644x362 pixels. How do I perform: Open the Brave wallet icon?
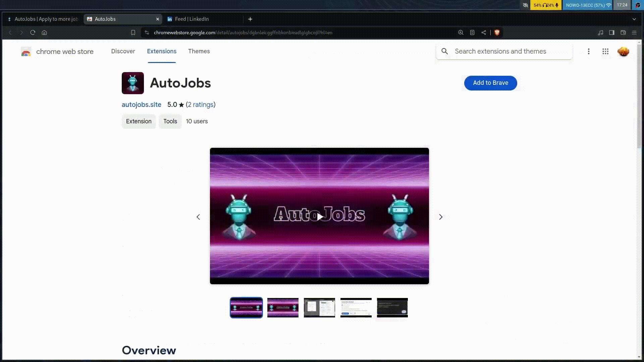click(x=623, y=33)
